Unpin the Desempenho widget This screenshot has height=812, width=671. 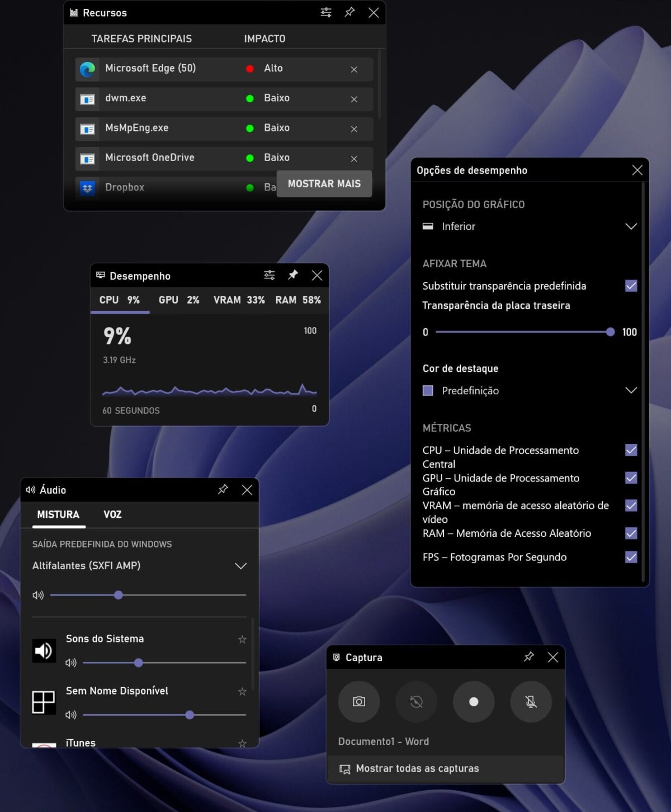coord(293,275)
